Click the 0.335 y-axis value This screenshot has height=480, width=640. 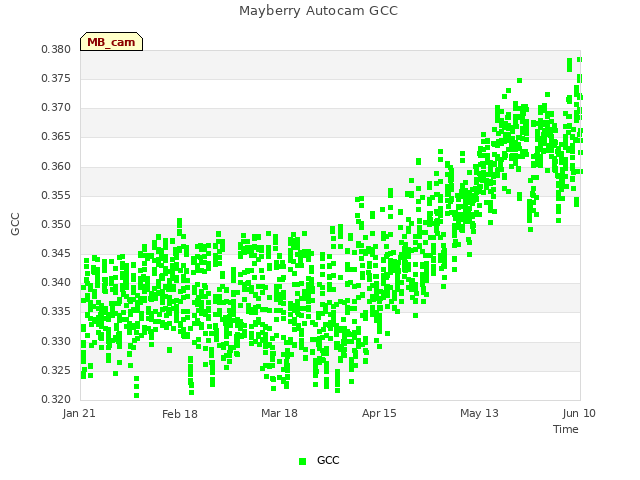(56, 311)
